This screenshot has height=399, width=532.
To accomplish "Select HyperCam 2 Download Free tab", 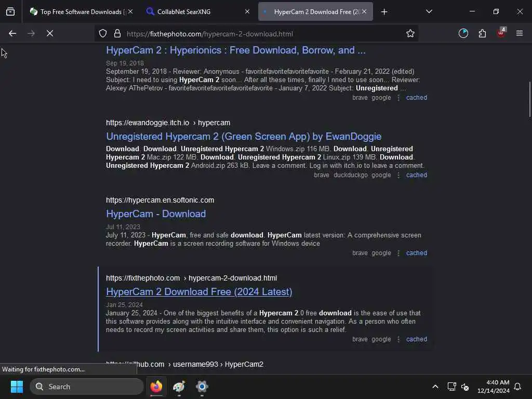I will pyautogui.click(x=316, y=12).
